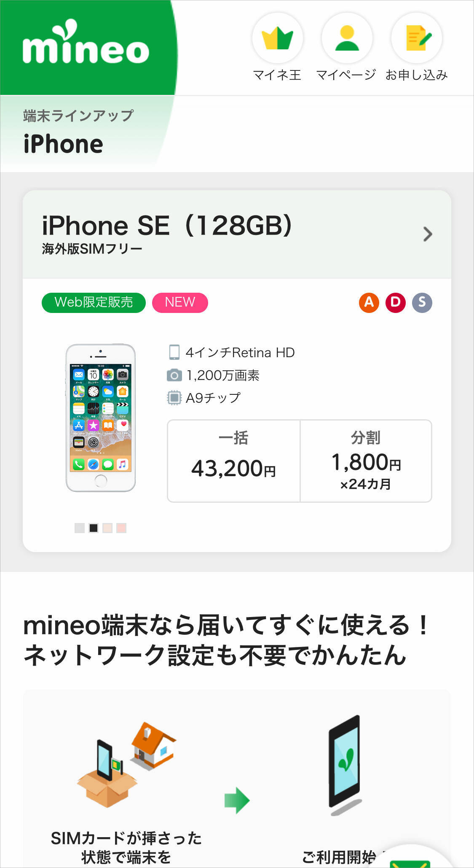The height and width of the screenshot is (868, 474).
Task: Tap the お申し込み application icon
Action: pos(417,38)
